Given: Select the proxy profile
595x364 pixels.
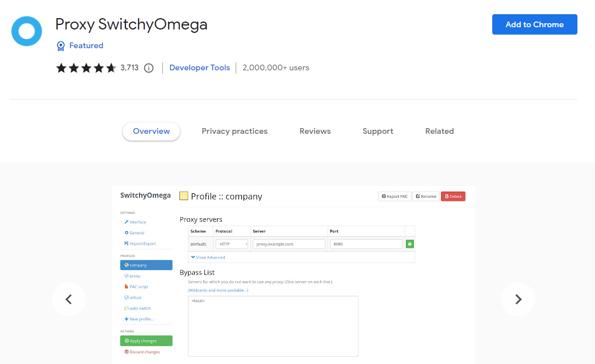Looking at the screenshot, I should pyautogui.click(x=132, y=276).
